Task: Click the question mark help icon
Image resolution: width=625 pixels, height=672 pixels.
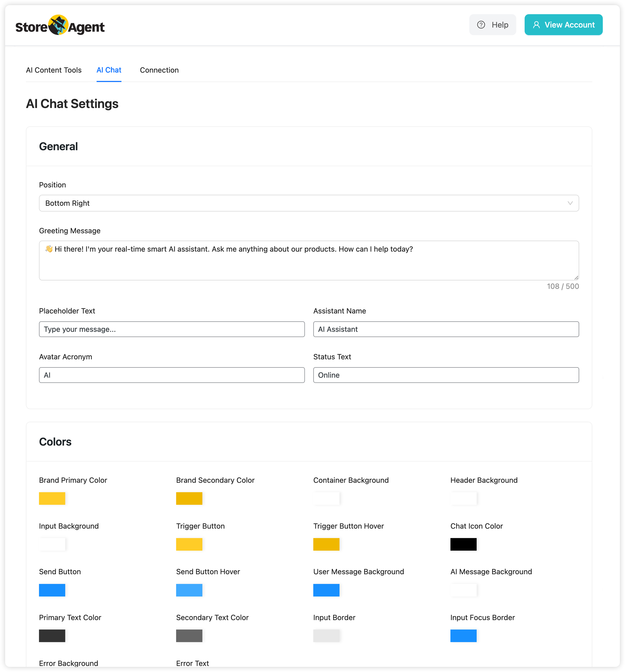Action: click(x=481, y=25)
